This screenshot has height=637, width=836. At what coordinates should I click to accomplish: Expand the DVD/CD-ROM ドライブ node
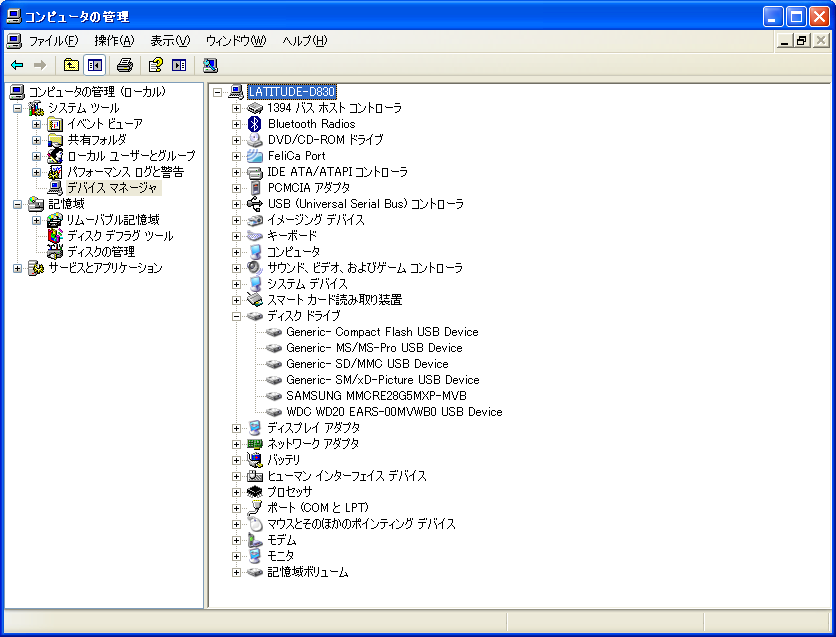(x=237, y=140)
